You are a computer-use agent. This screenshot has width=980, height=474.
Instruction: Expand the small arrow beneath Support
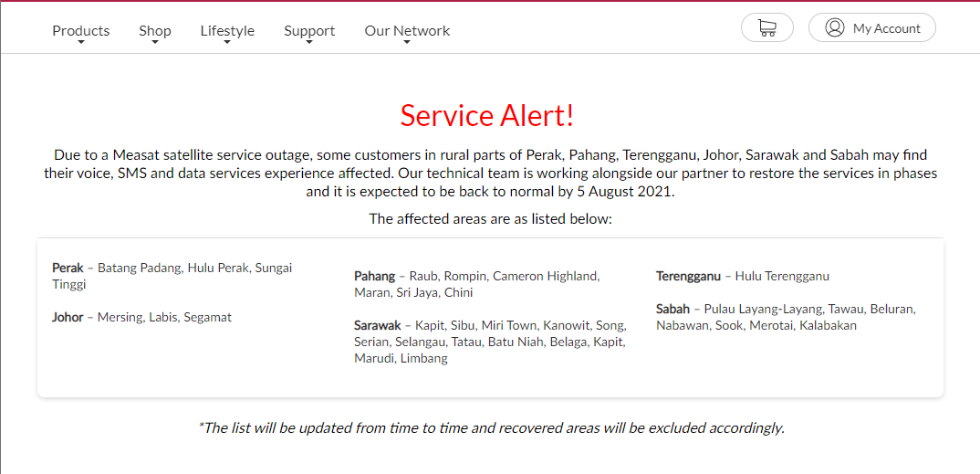pos(309,42)
